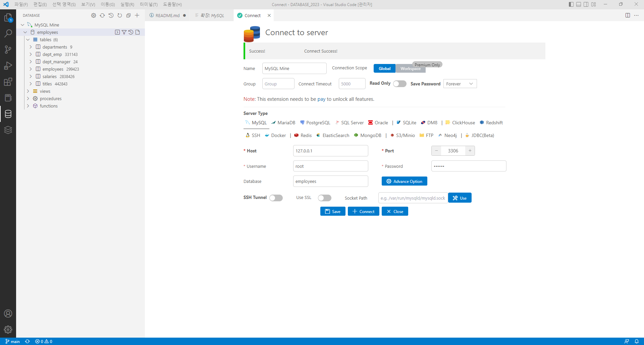Screen dimensions: 644x345
Task: Click the database panel settings gear icon
Action: point(94,15)
